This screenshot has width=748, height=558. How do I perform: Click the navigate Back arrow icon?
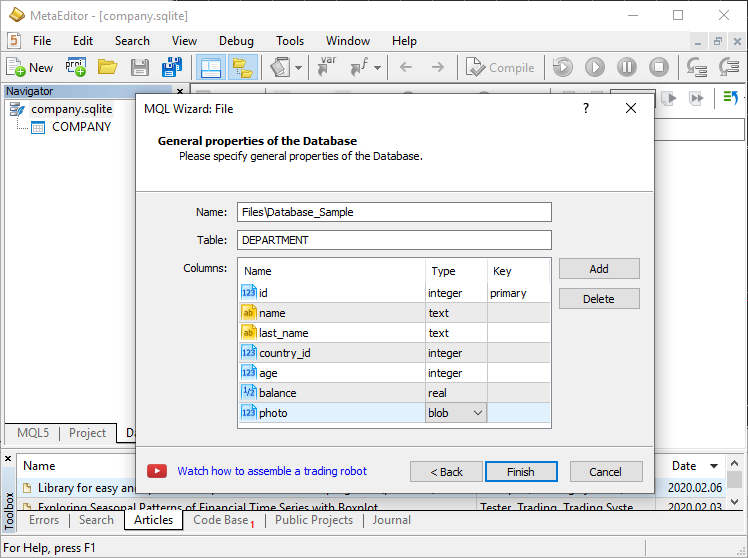[x=405, y=67]
